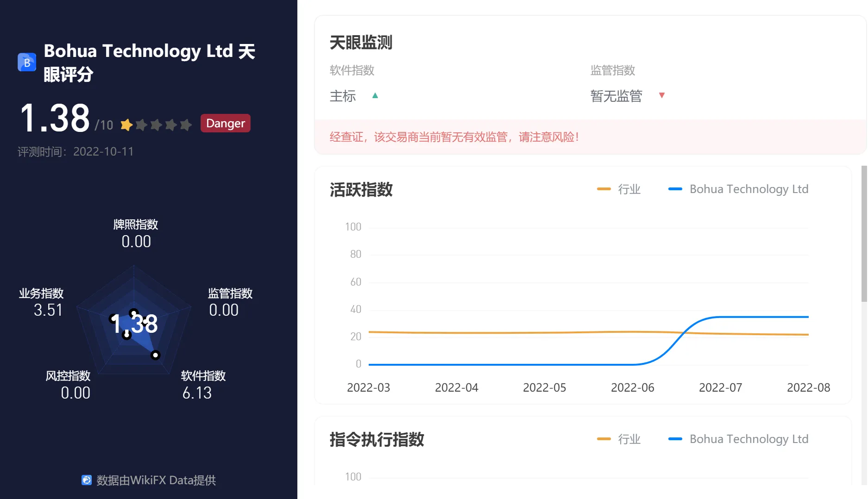The height and width of the screenshot is (499, 868).
Task: Click the 指令执行指数 chart title
Action: 377,439
